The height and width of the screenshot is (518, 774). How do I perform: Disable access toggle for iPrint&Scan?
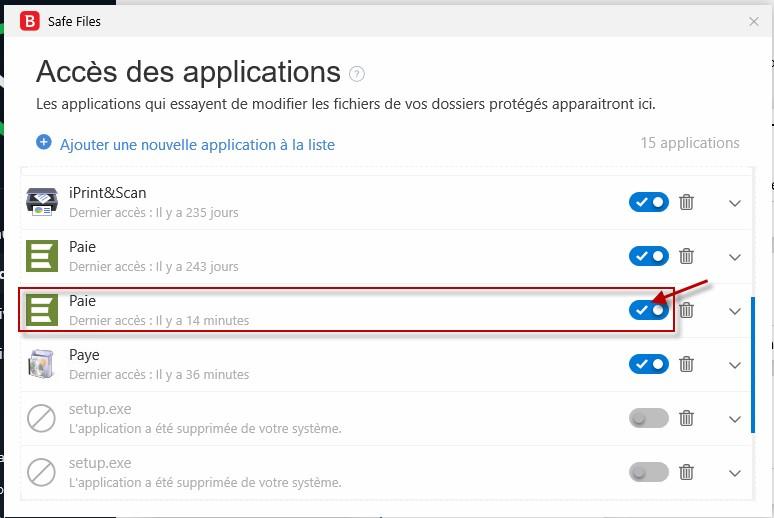click(649, 202)
